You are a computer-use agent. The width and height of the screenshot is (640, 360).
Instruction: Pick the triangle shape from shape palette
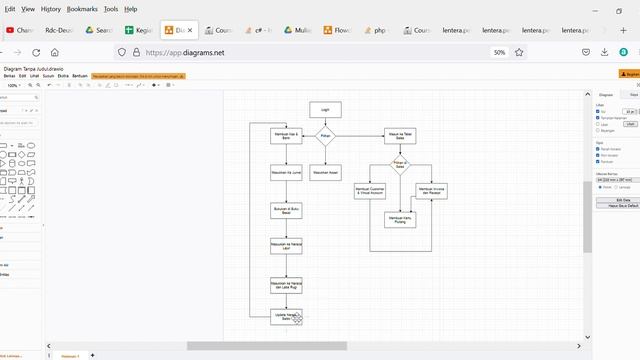[3, 164]
